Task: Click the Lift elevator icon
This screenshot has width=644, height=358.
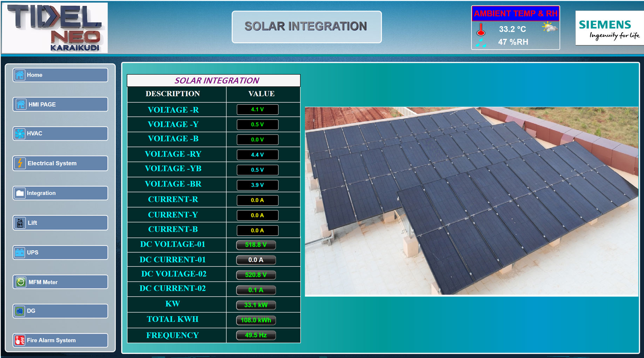Action: (x=20, y=223)
